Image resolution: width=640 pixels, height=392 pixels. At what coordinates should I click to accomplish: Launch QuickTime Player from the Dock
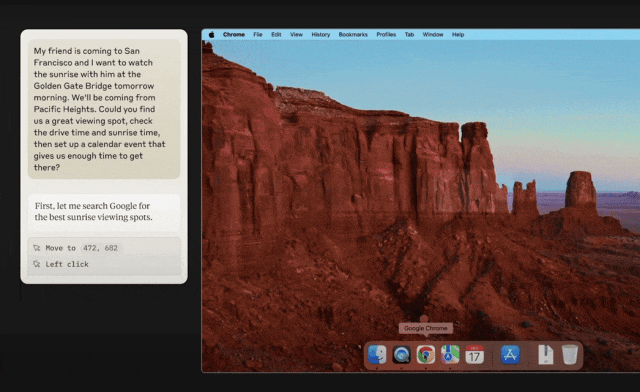(x=401, y=354)
